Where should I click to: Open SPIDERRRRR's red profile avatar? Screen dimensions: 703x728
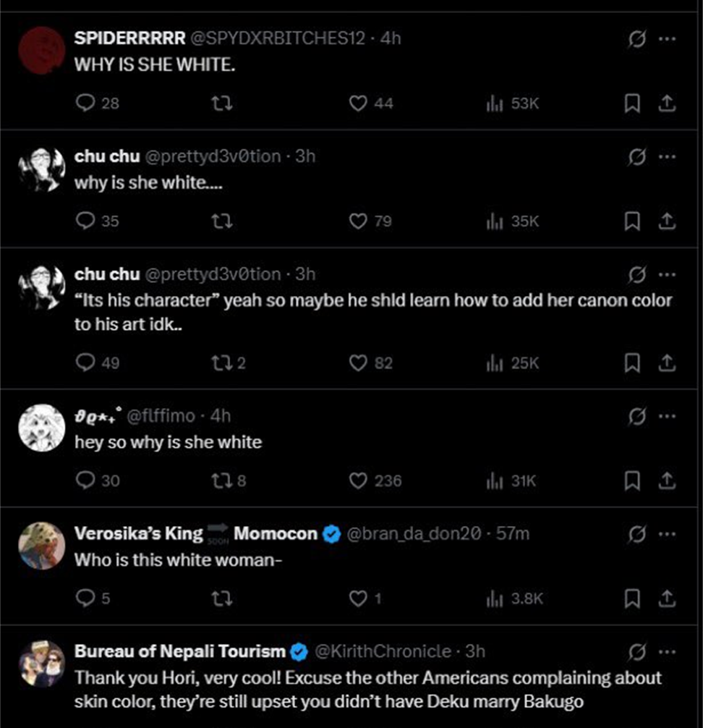(x=41, y=51)
